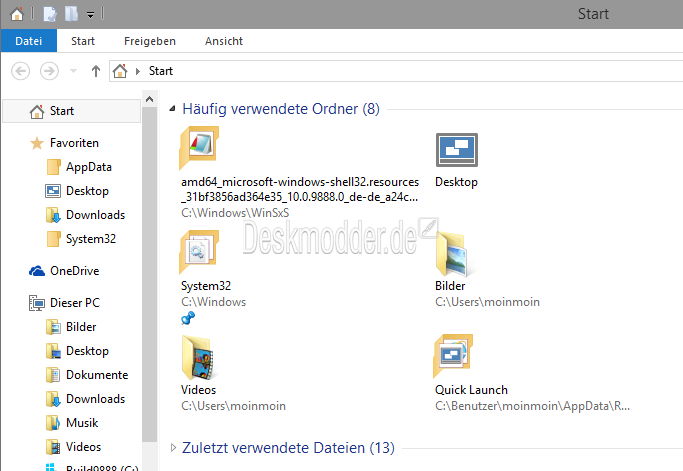The width and height of the screenshot is (683, 471).
Task: Select Dieser PC in the navigation pane
Action: coord(75,302)
